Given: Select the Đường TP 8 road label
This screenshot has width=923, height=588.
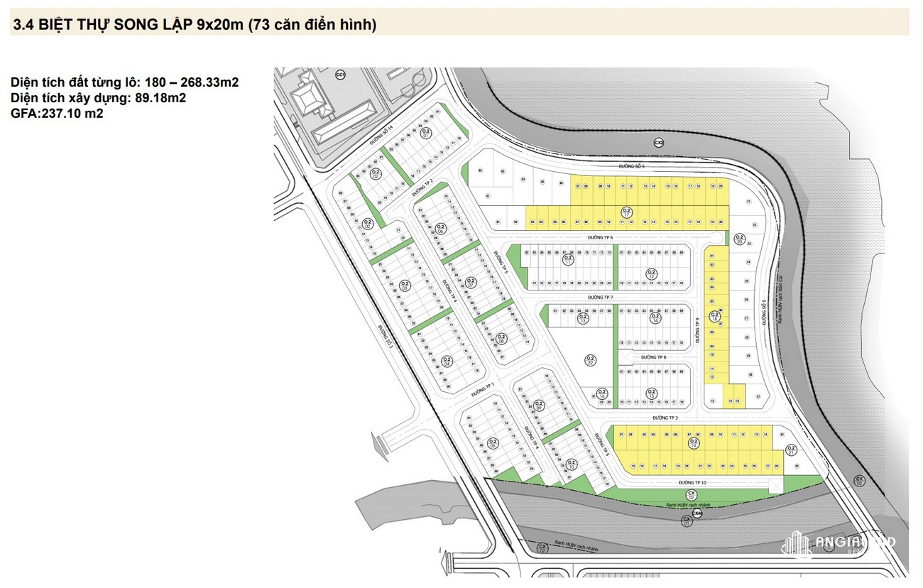Looking at the screenshot, I should click(653, 357).
